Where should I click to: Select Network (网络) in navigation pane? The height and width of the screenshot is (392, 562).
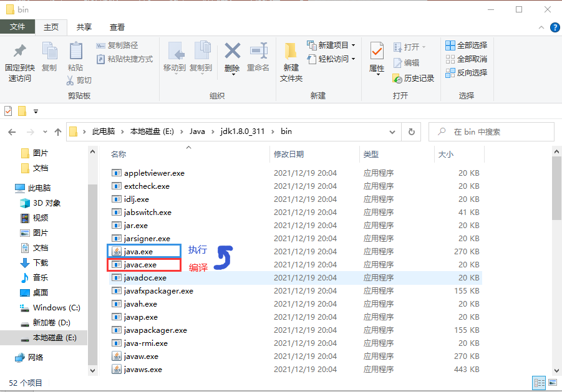pos(29,357)
